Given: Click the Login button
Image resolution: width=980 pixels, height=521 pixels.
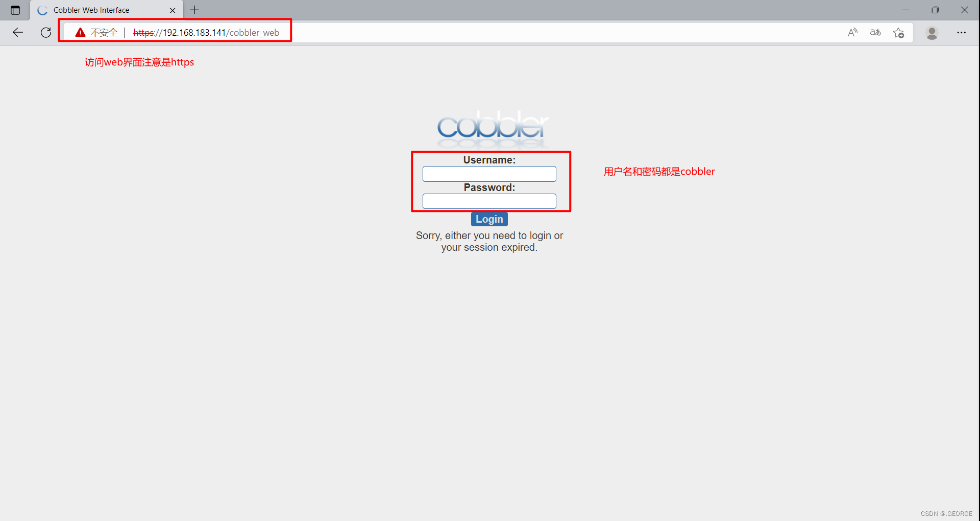Looking at the screenshot, I should pyautogui.click(x=489, y=219).
